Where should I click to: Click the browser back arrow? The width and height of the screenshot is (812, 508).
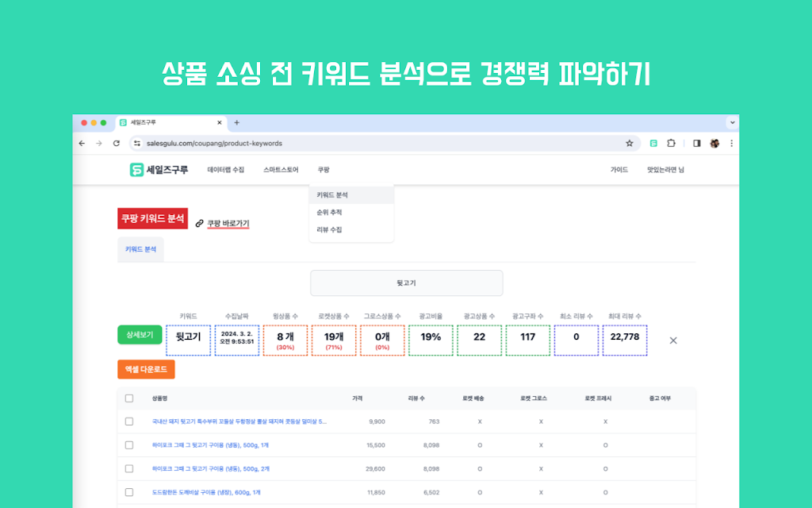[x=82, y=144]
